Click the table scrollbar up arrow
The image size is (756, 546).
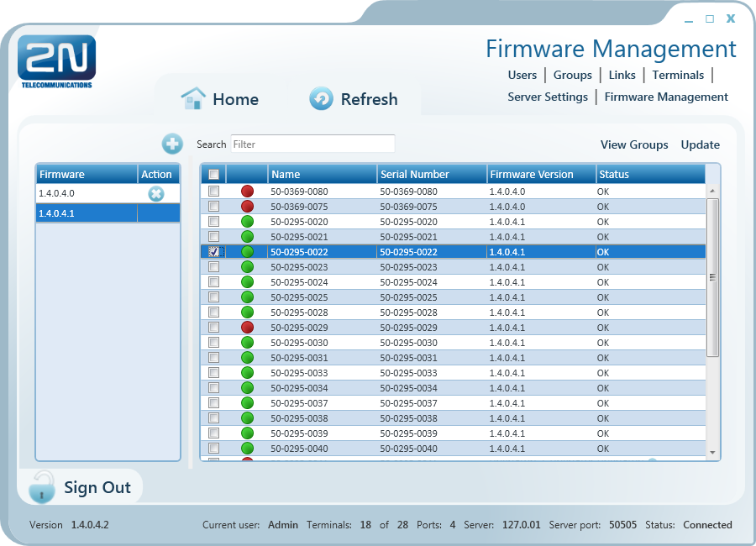point(712,191)
